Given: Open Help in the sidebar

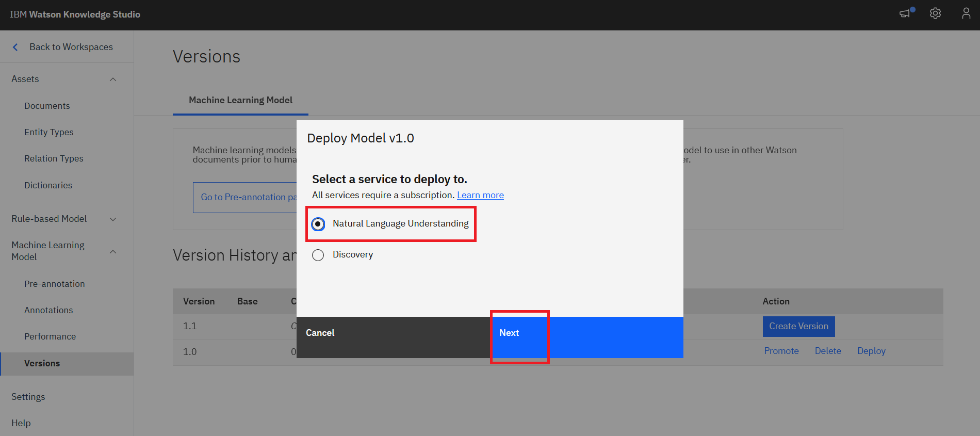Looking at the screenshot, I should point(21,423).
